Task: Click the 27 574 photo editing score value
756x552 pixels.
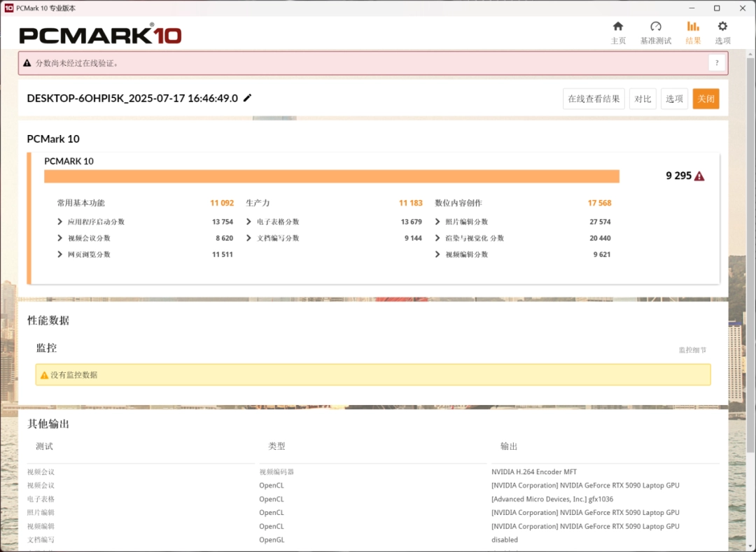Action: click(600, 222)
